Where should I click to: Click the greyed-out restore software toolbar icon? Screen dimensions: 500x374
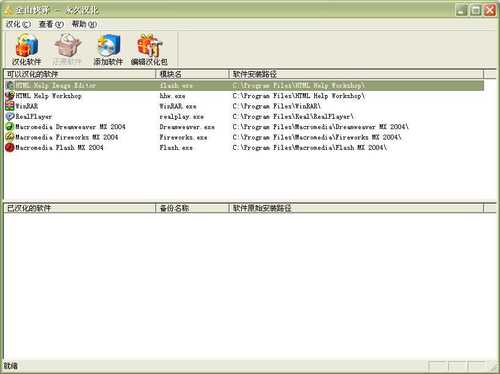click(x=67, y=49)
